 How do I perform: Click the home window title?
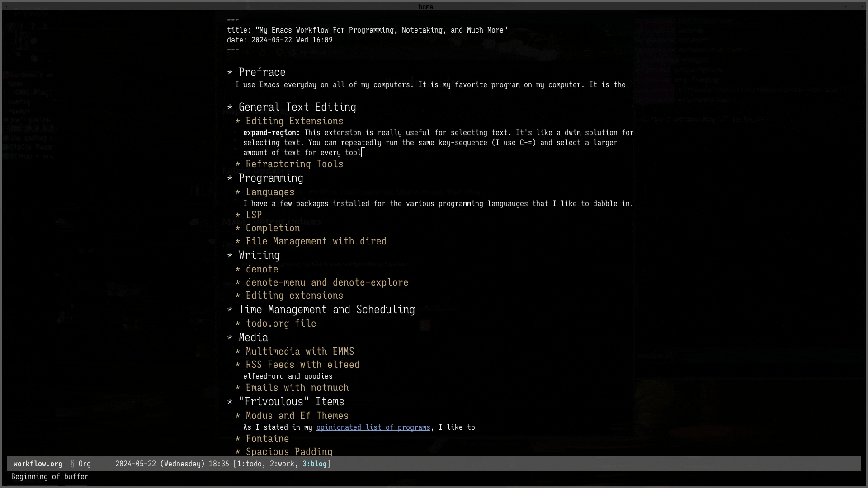pos(426,7)
